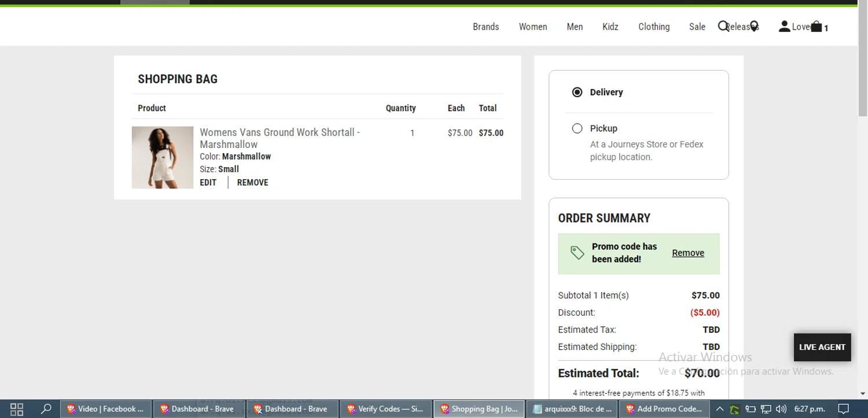Click REMOVE under the Vans Shortall item
Screen dimensions: 868x418
[x=252, y=183]
